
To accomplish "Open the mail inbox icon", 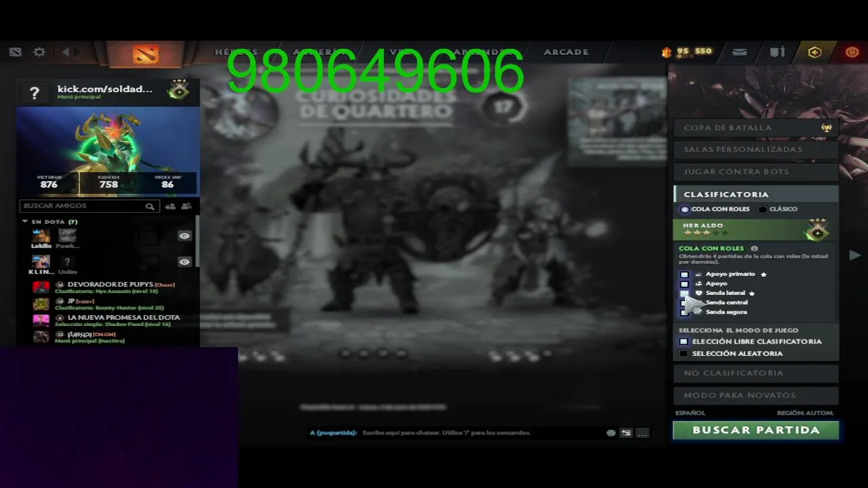I will tap(740, 52).
